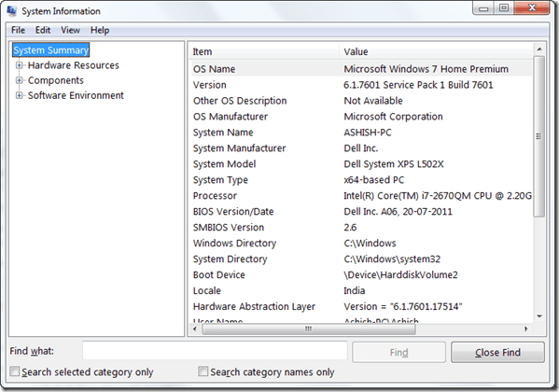Click the Close Find button
Viewport: 559px width, 392px height.
pos(497,353)
